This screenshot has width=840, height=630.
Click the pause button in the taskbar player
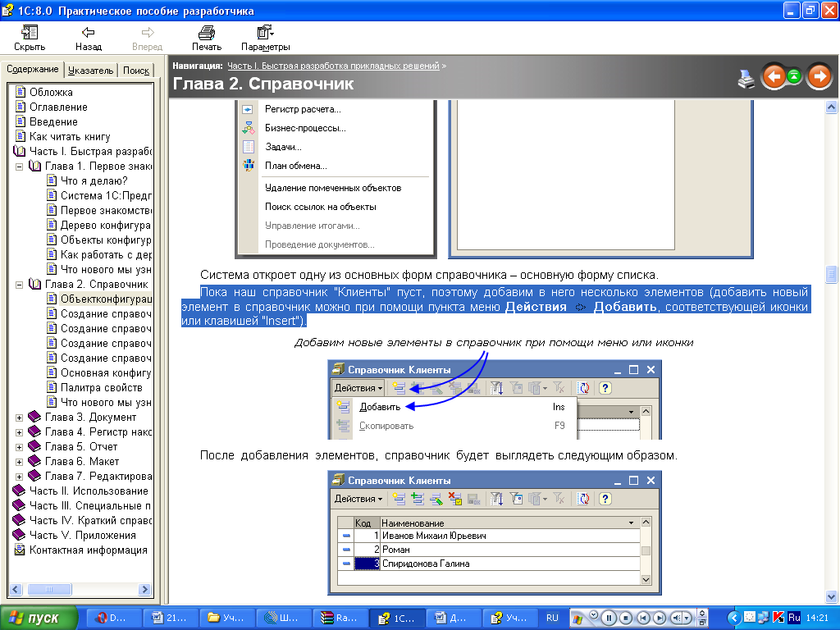pyautogui.click(x=609, y=619)
